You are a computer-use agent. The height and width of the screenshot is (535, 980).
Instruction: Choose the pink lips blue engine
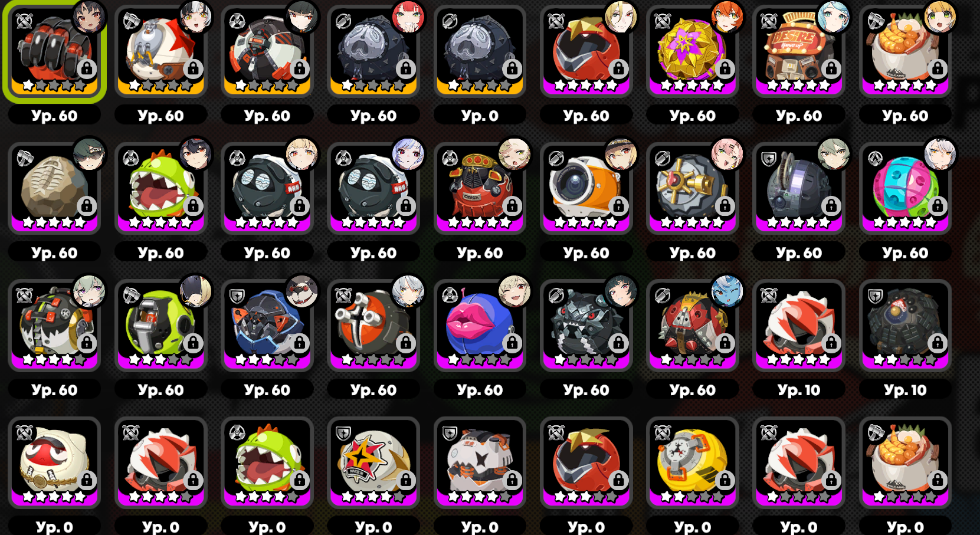point(480,326)
